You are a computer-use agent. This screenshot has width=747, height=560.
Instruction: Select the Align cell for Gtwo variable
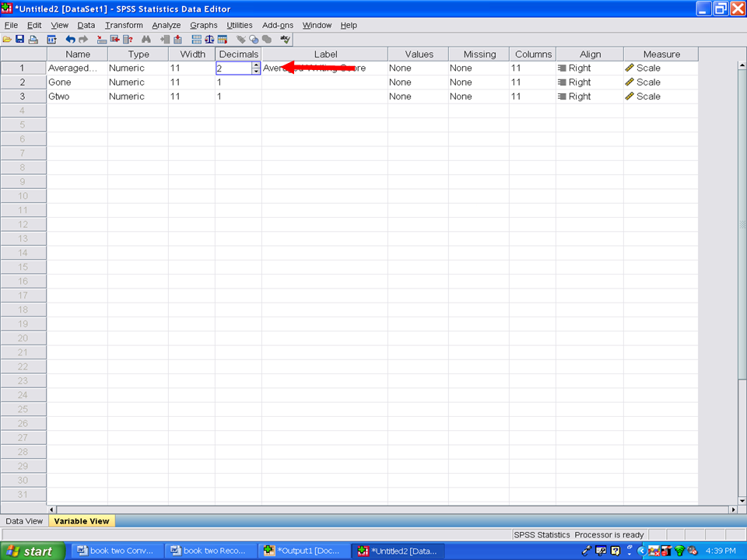tap(588, 96)
